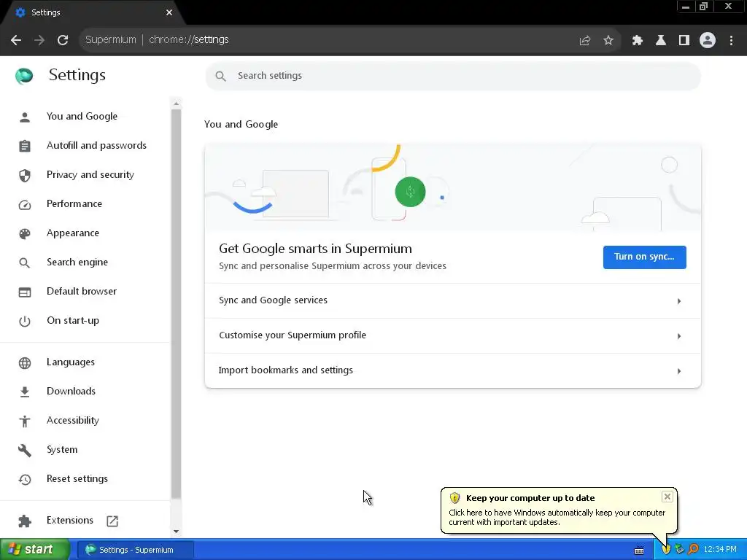Reload the page with the refresh icon
747x560 pixels.
(63, 40)
